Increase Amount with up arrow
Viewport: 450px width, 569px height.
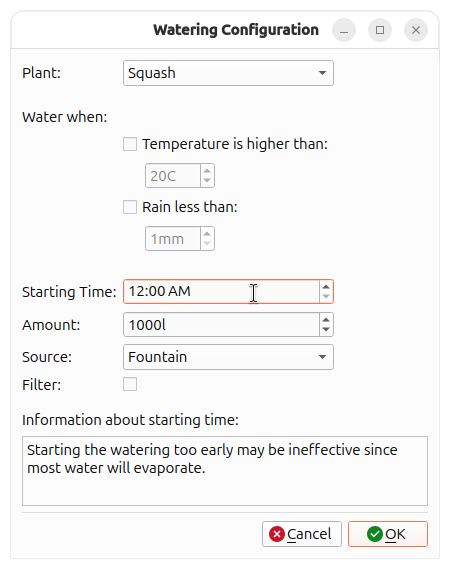326,319
